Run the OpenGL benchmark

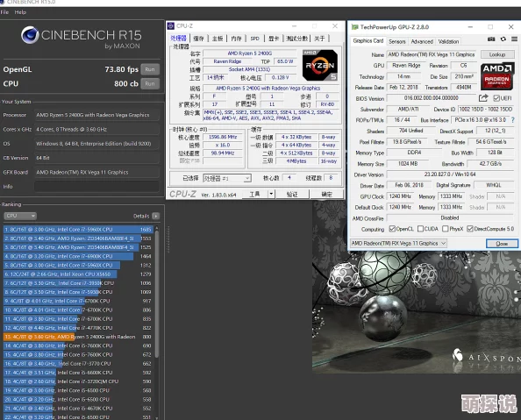click(x=150, y=69)
